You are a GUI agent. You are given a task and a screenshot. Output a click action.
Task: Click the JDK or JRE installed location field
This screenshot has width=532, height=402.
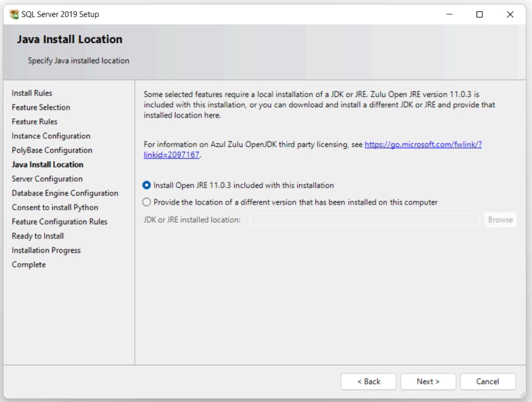click(x=364, y=220)
